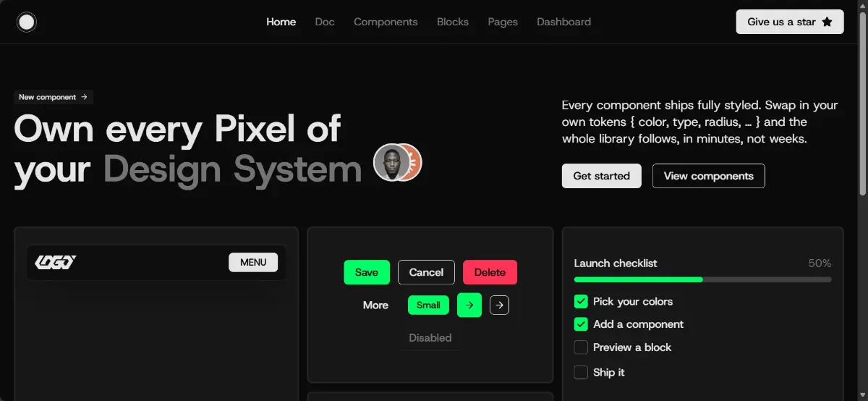Click the red Delete button

tap(490, 272)
